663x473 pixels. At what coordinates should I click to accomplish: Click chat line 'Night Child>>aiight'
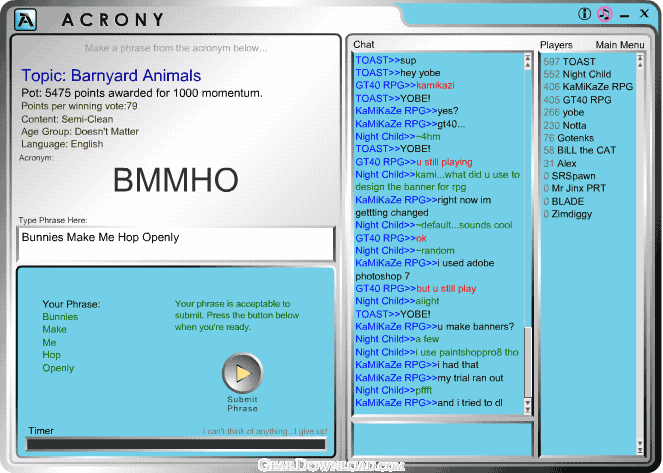click(x=397, y=301)
